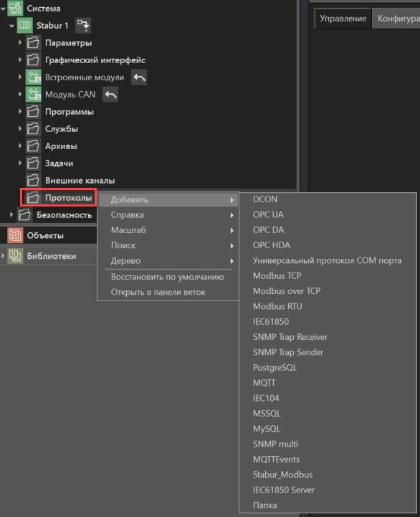420x517 pixels.
Task: Click the download arrow icon beside Stabur 1
Action: pos(83,25)
